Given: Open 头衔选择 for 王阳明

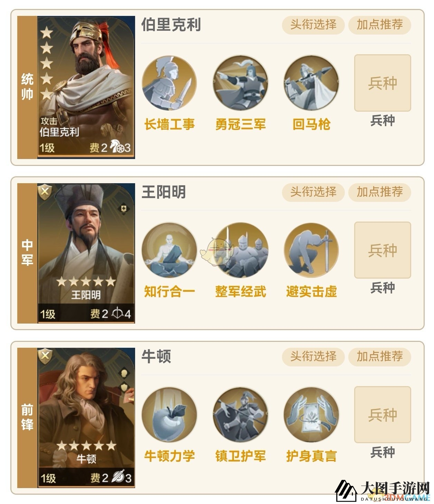Looking at the screenshot, I should coord(313,192).
